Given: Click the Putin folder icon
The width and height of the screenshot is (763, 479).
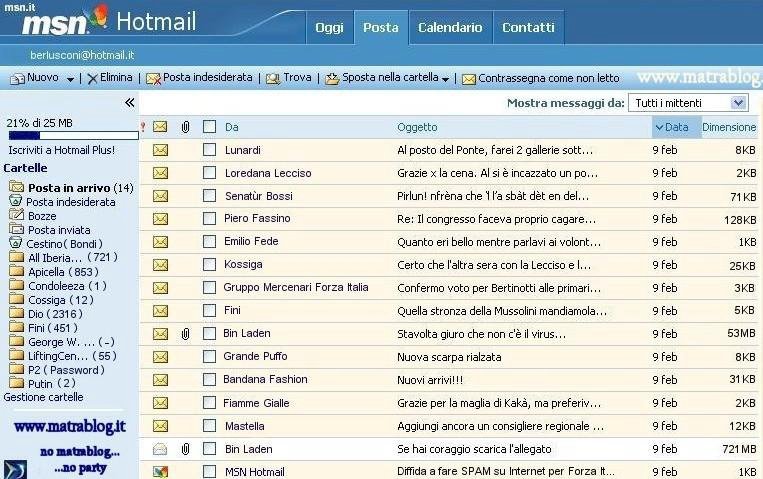Looking at the screenshot, I should (x=17, y=383).
